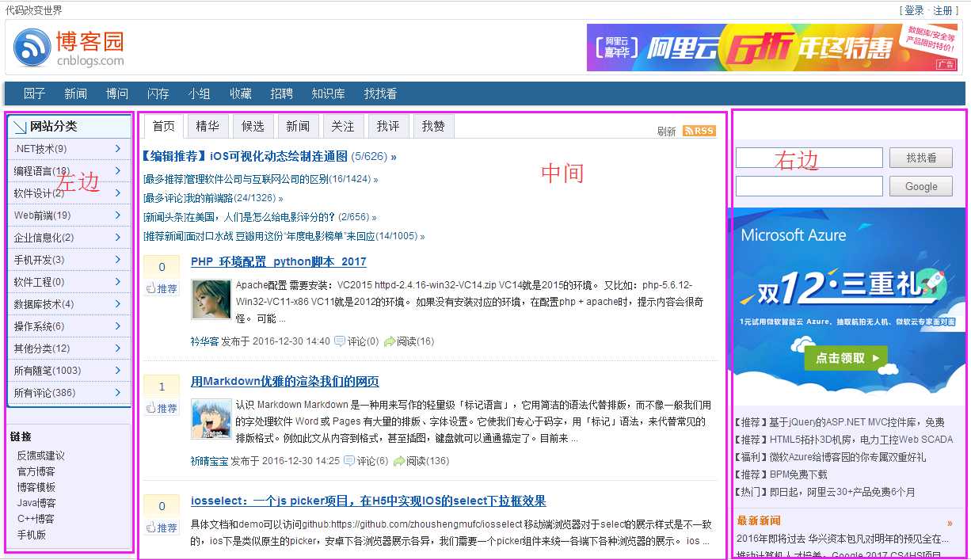Viewport: 971px width, 560px height.
Task: Open 手机版 link
Action: coord(32,535)
